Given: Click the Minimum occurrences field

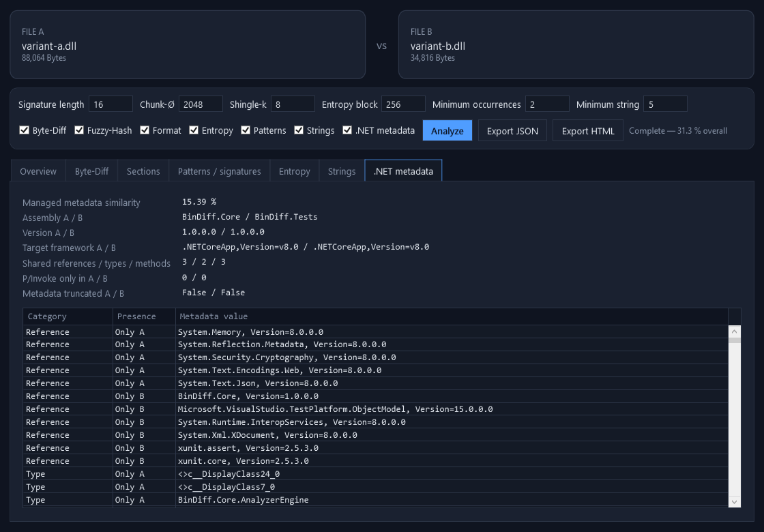Looking at the screenshot, I should click(x=547, y=104).
